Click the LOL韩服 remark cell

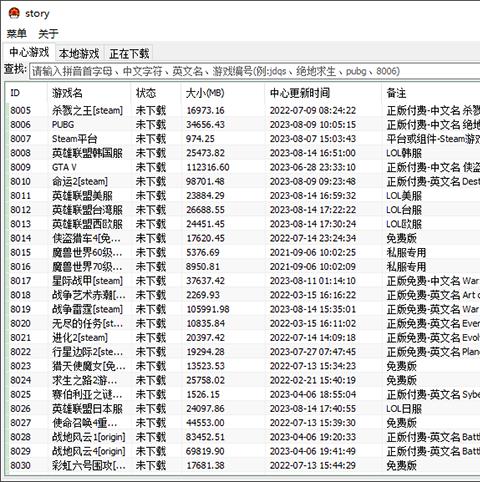tap(404, 153)
